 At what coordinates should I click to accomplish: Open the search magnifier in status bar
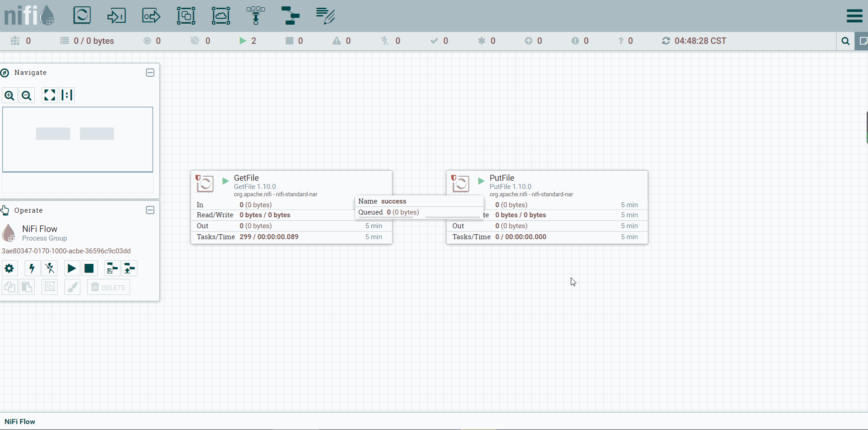(846, 41)
